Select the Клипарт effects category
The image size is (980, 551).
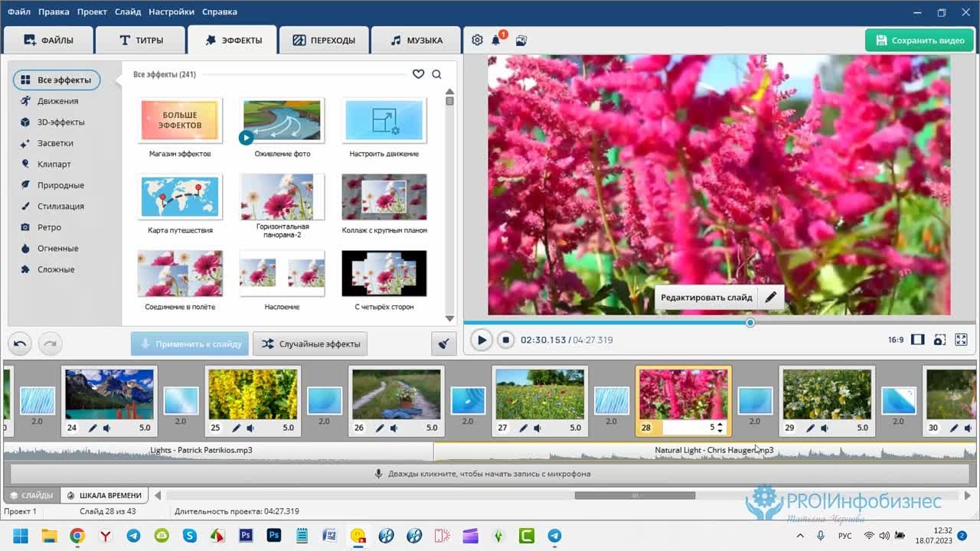pyautogui.click(x=54, y=164)
